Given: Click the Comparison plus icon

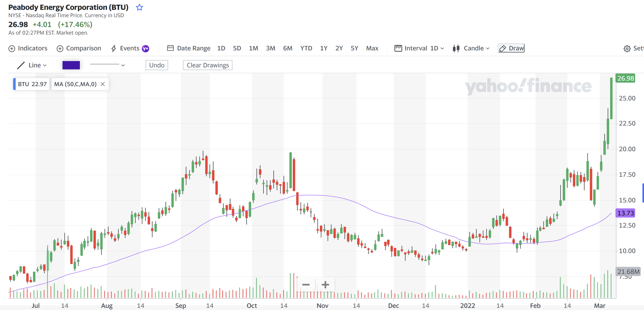Looking at the screenshot, I should (x=60, y=48).
